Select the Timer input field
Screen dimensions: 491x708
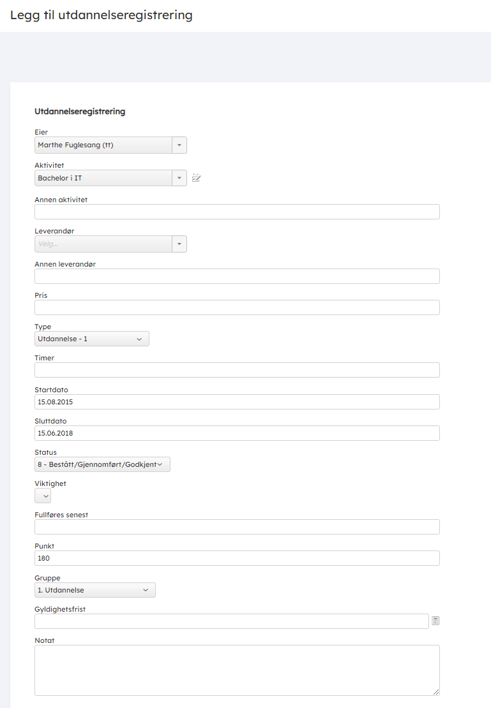point(237,370)
